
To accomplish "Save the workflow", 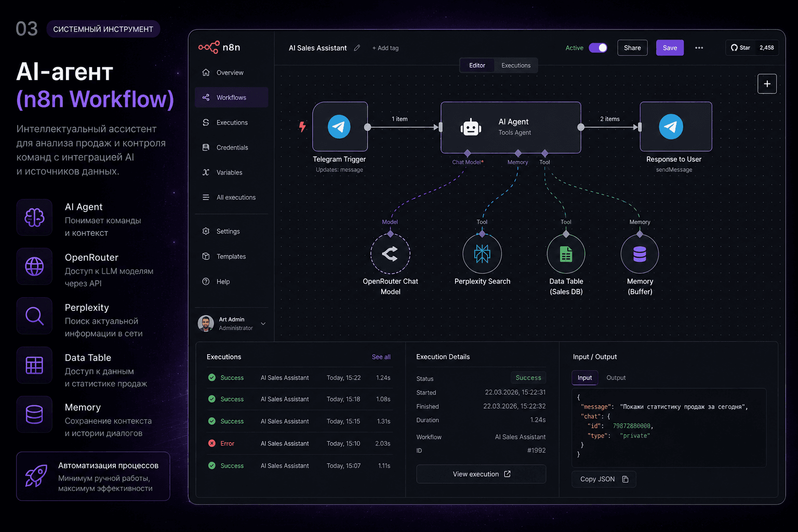I will (x=670, y=48).
